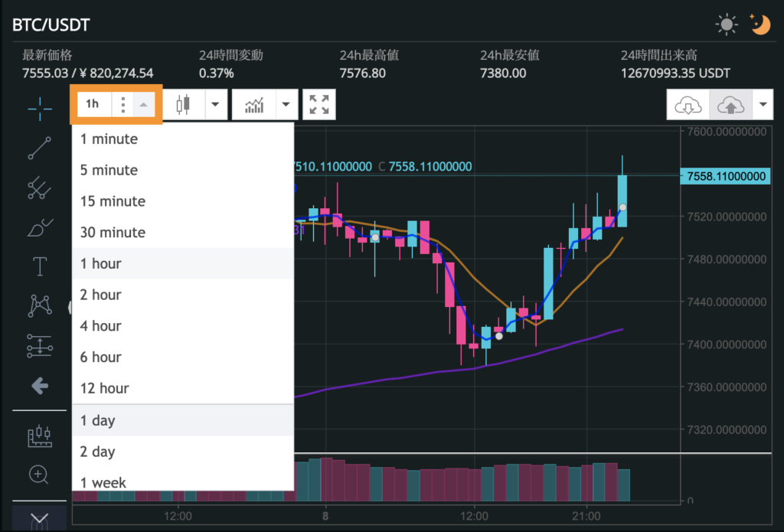Select the brush drawing tool

(40, 227)
